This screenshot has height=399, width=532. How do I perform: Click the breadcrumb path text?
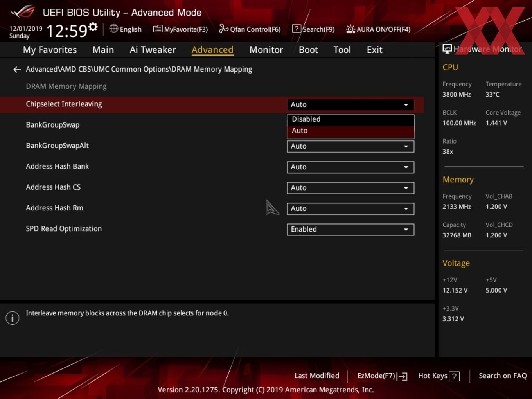click(139, 69)
